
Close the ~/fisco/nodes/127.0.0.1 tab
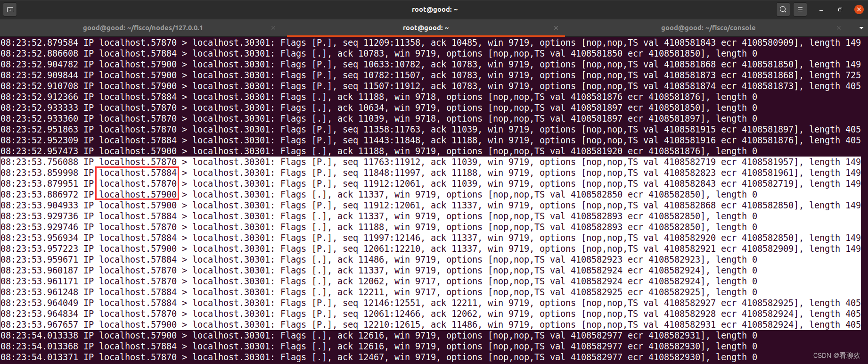[x=273, y=28]
